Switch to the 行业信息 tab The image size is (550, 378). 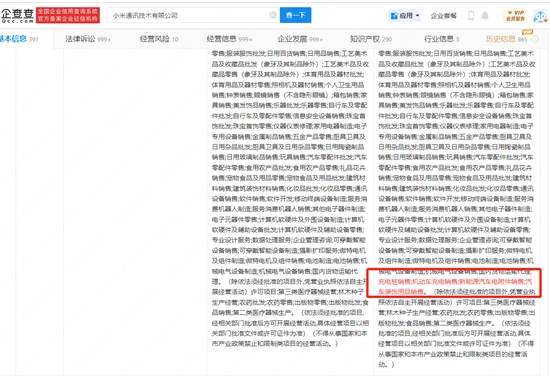pyautogui.click(x=441, y=39)
